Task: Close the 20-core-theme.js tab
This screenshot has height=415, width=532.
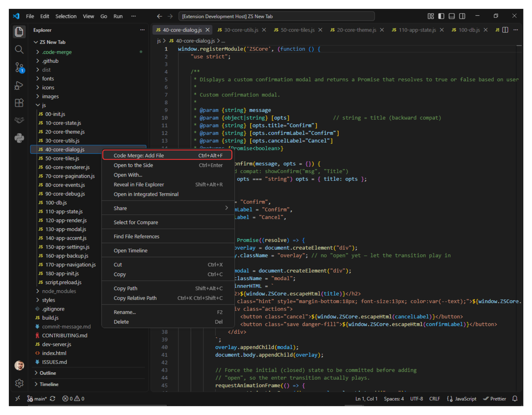Action: (x=382, y=30)
